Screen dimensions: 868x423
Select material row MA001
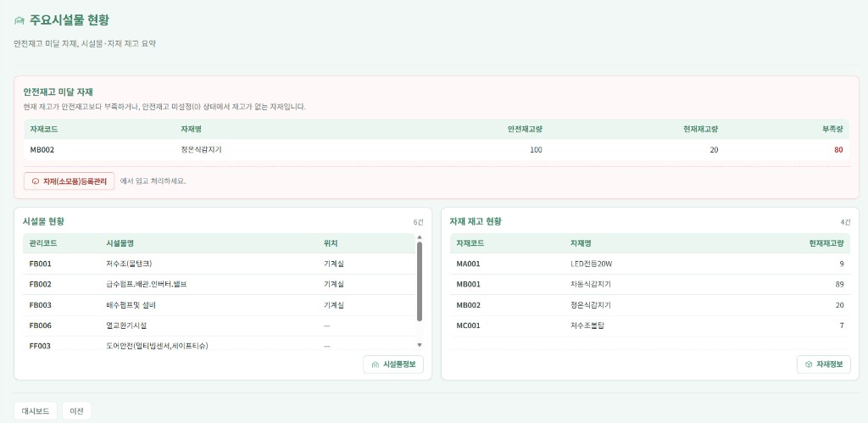[650, 264]
